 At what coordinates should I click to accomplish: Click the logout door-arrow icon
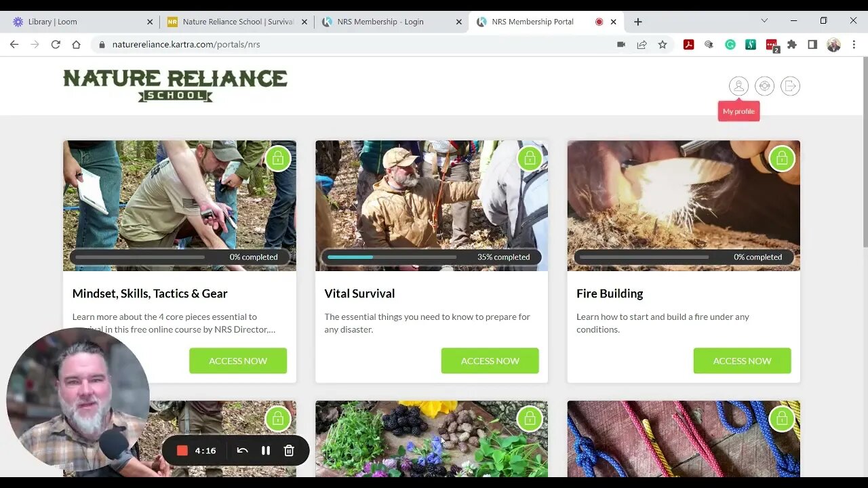tap(790, 86)
